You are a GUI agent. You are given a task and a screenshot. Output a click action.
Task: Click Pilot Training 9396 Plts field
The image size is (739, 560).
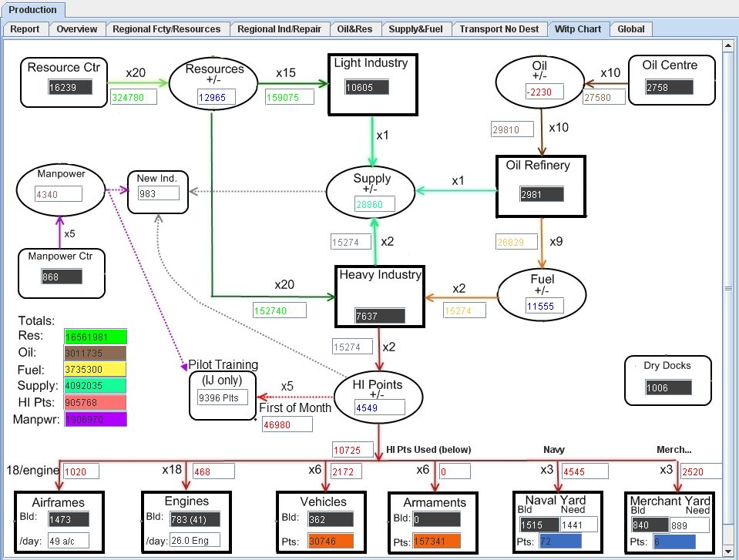[x=223, y=397]
